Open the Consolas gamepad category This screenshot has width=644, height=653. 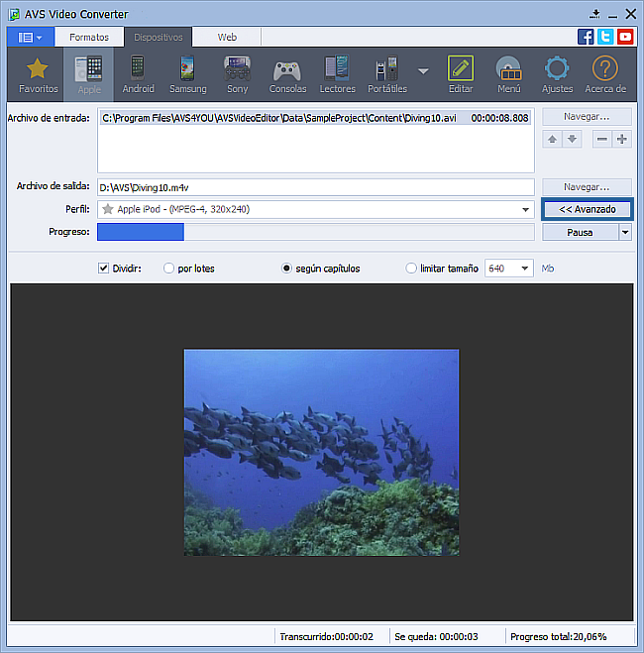pyautogui.click(x=287, y=74)
